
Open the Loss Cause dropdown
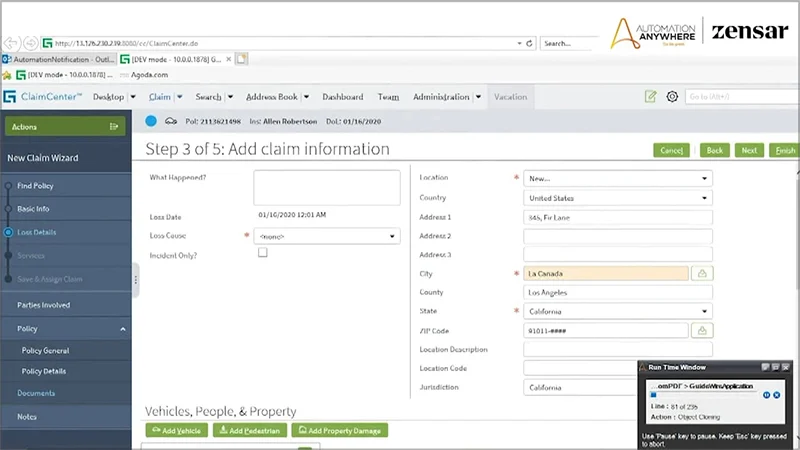(327, 236)
